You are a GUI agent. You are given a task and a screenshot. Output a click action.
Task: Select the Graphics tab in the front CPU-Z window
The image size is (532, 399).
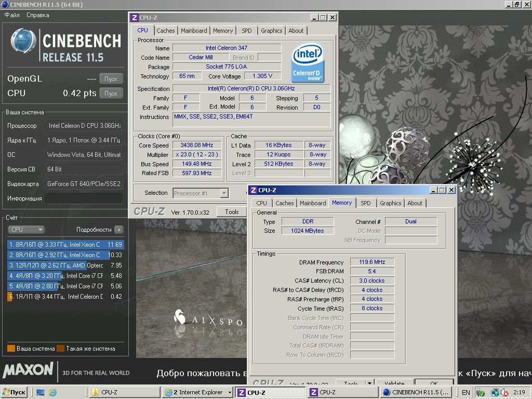coord(390,203)
